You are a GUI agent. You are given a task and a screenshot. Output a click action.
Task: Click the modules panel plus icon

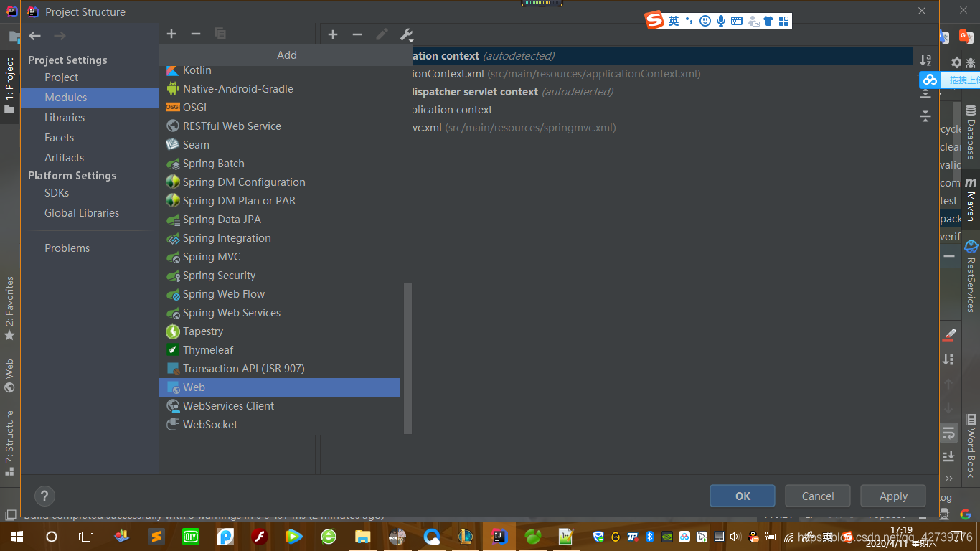click(x=171, y=34)
